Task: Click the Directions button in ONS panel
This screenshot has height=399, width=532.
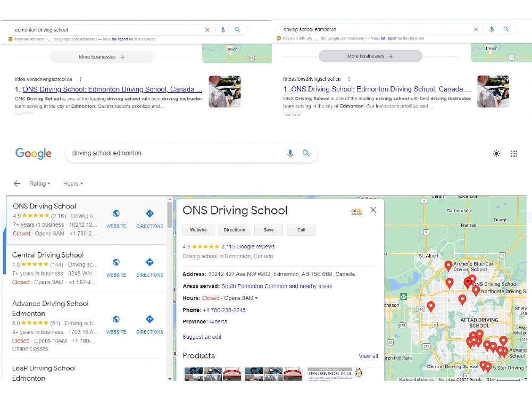Action: pyautogui.click(x=234, y=230)
